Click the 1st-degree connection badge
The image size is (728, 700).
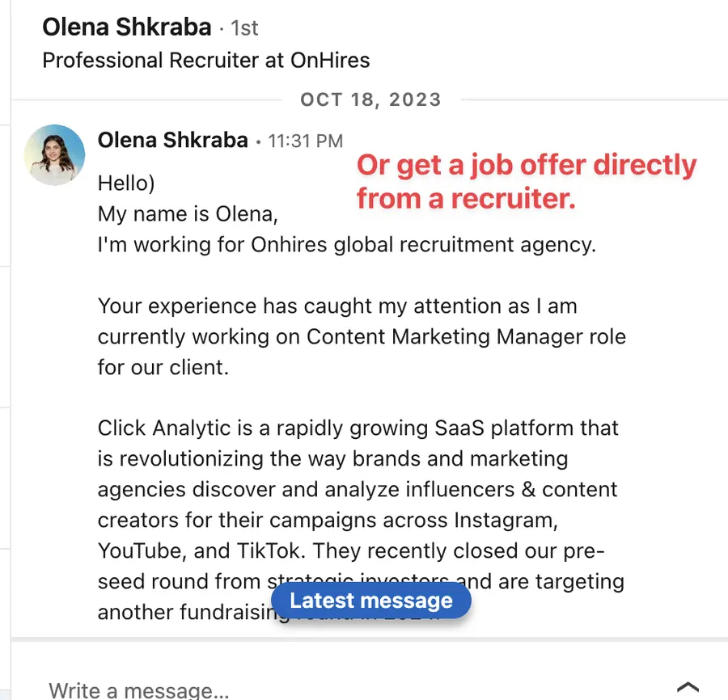243,27
